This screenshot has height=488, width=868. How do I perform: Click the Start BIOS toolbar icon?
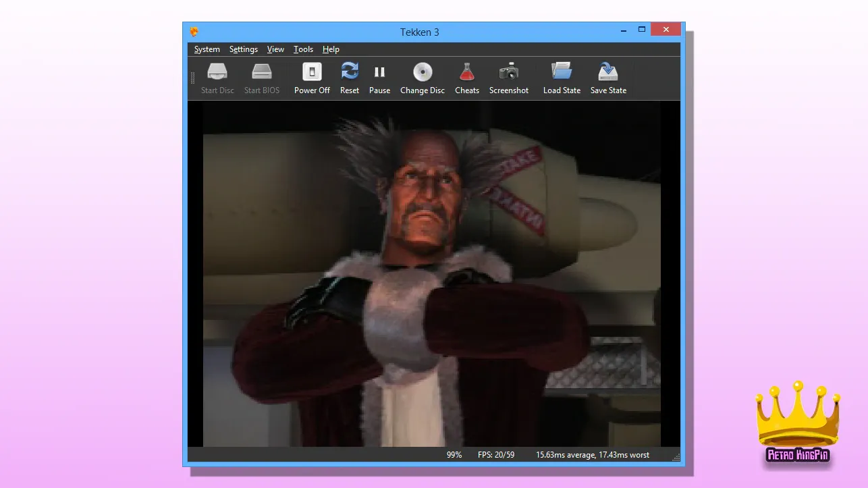tap(262, 78)
